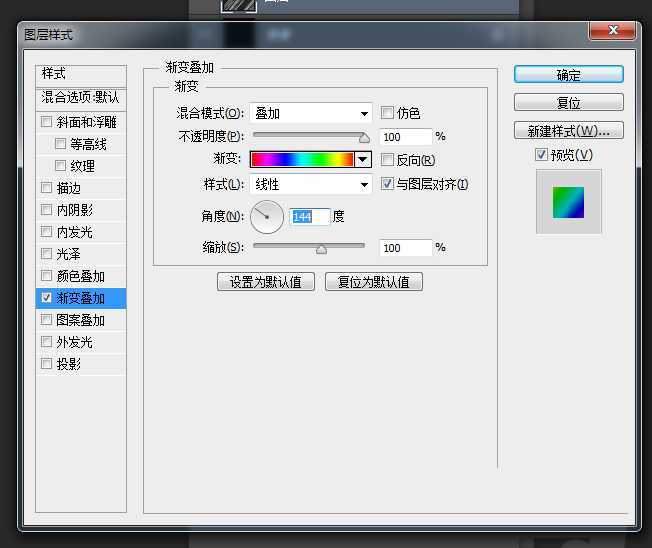Click the angle input field showing 144
652x548 pixels.
(x=309, y=217)
